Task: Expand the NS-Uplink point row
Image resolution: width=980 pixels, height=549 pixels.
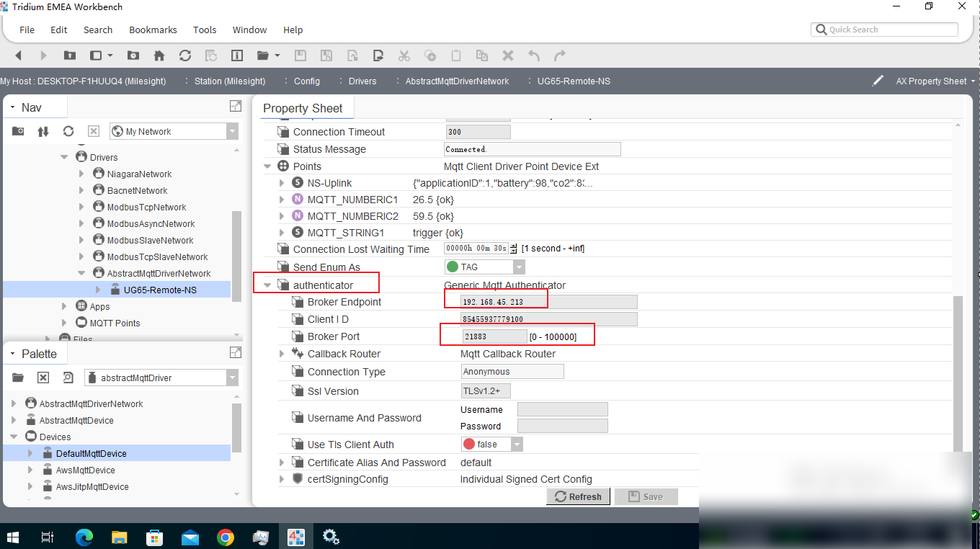Action: click(x=282, y=183)
